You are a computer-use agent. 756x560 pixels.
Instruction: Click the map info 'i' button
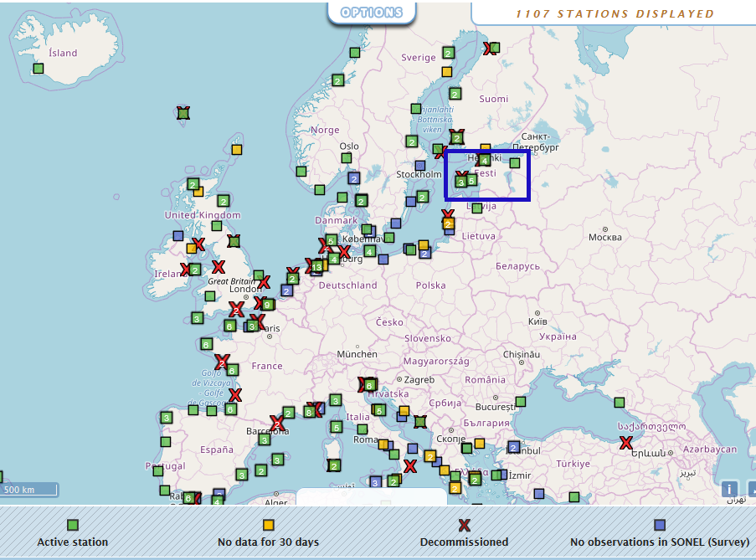(x=729, y=489)
